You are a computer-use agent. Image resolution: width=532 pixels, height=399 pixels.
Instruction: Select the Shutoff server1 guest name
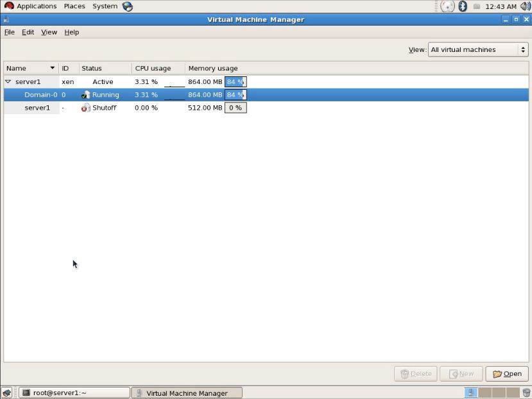[x=37, y=108]
